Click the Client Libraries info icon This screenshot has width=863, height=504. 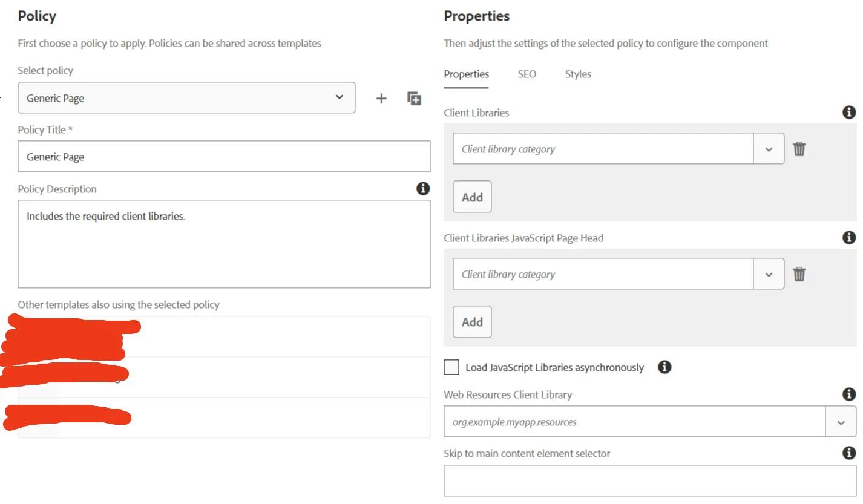[x=849, y=113]
